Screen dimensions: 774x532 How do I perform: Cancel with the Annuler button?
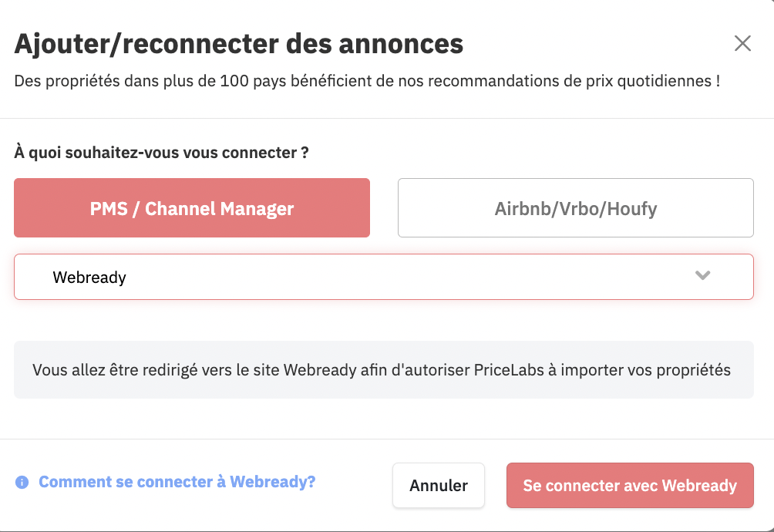(x=439, y=485)
